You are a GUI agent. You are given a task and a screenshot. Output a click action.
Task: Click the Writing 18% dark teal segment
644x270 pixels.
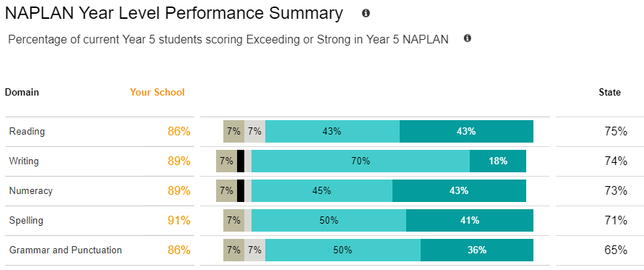point(498,161)
